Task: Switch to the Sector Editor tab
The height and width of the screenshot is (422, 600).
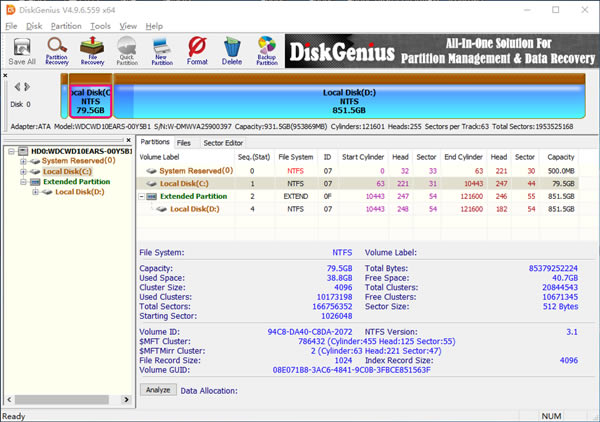Action: pyautogui.click(x=222, y=144)
